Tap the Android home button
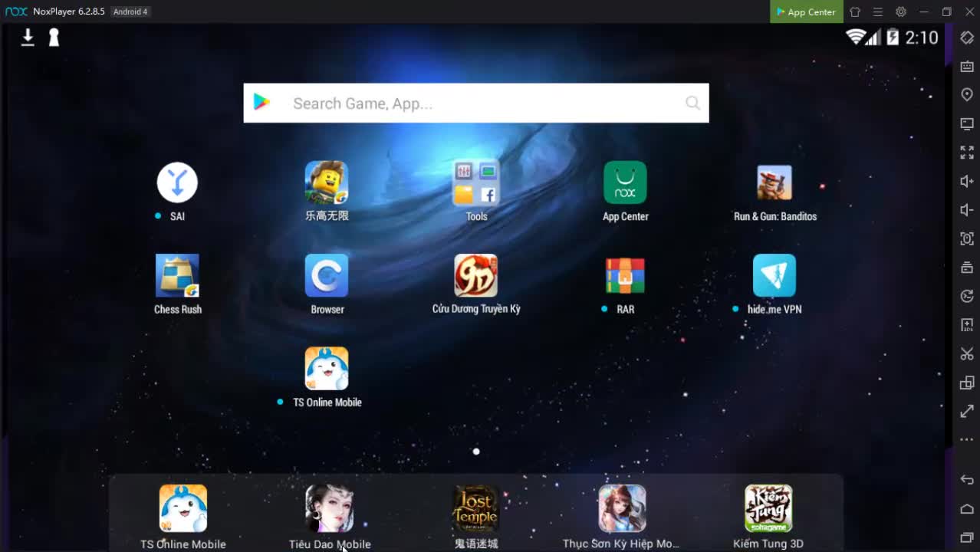 point(967,509)
